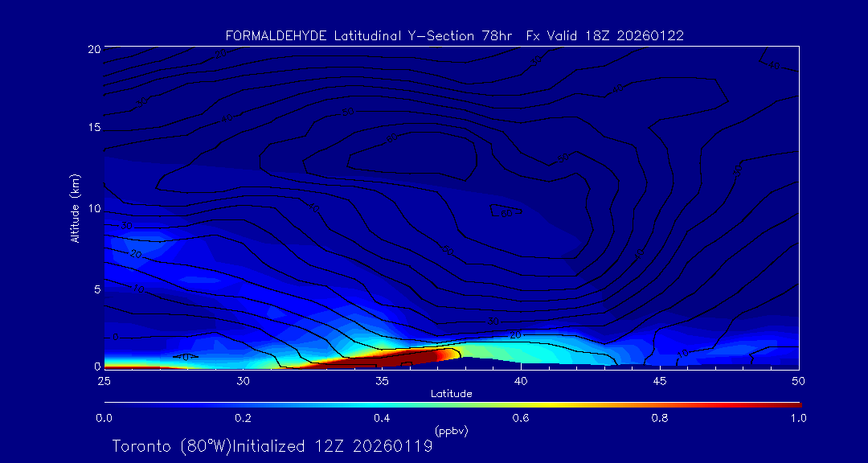Click the colorbar label 0.6

pos(521,418)
